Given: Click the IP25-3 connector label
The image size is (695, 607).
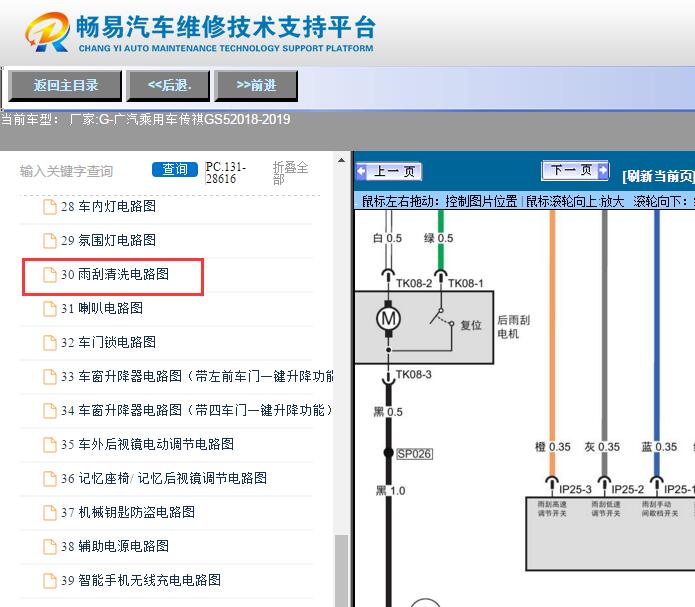Looking at the screenshot, I should (x=575, y=490).
